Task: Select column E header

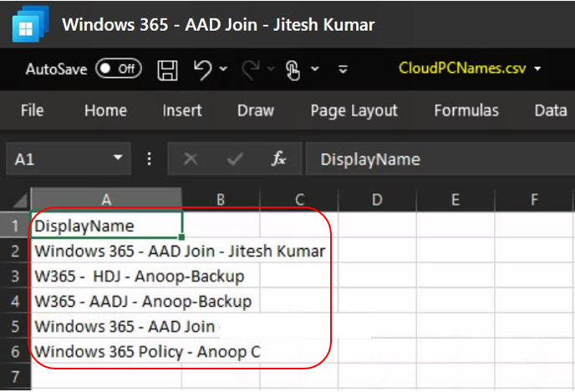Action: (x=455, y=200)
